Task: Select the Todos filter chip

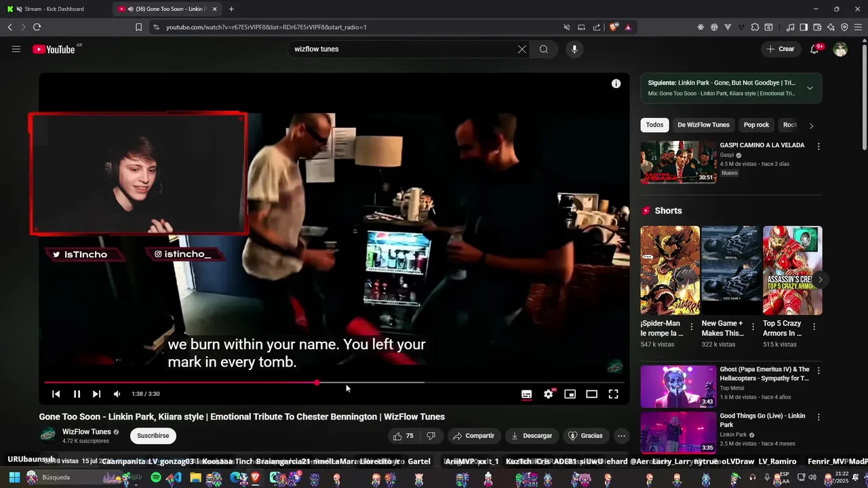Action: 654,125
